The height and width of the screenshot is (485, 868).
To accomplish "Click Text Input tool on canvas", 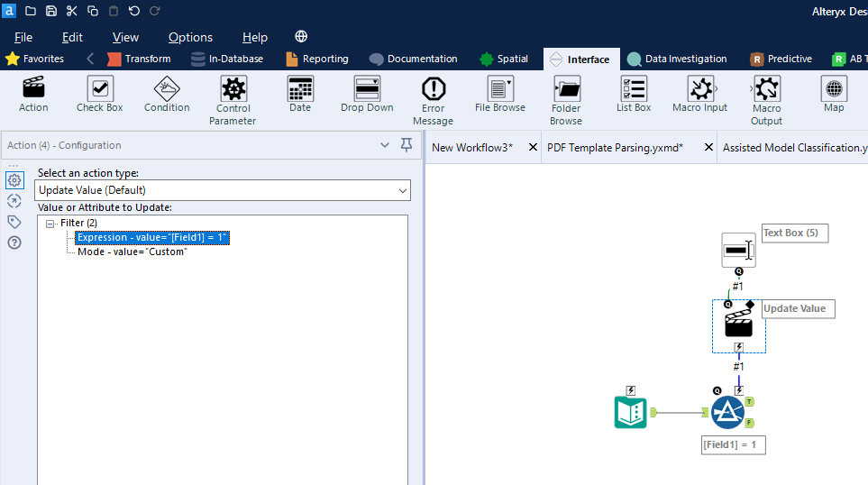I will pyautogui.click(x=631, y=413).
